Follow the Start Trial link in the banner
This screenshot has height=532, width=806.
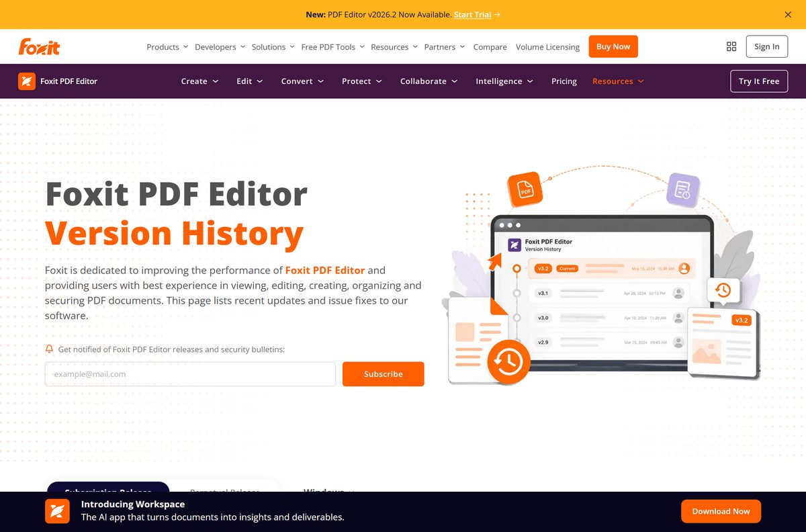(472, 14)
